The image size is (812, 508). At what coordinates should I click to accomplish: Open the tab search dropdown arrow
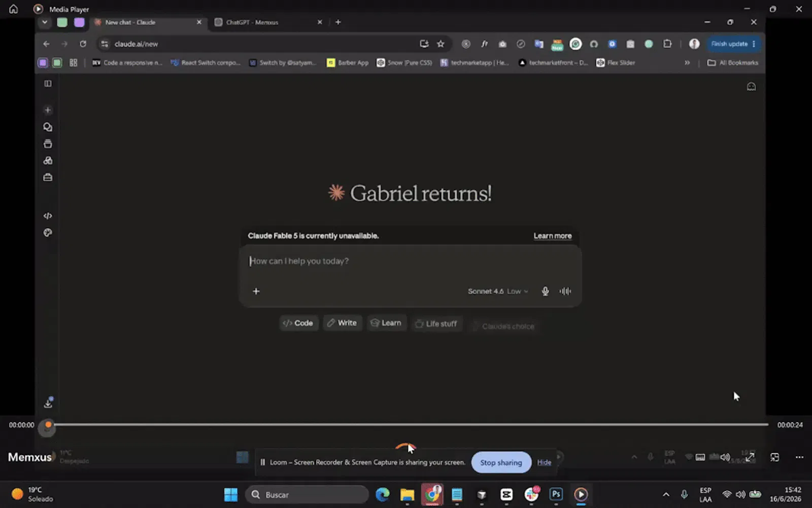(x=45, y=22)
